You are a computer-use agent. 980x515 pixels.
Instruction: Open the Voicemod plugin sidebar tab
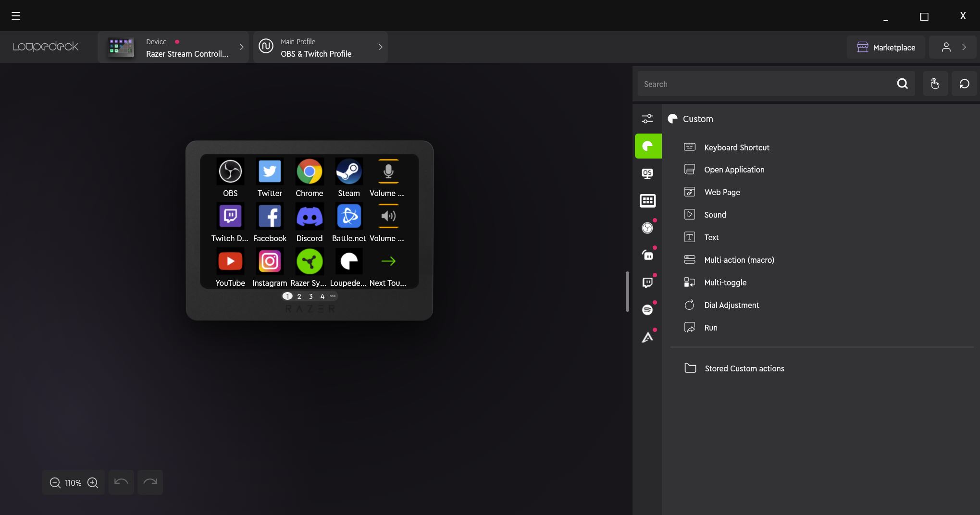pos(647,337)
